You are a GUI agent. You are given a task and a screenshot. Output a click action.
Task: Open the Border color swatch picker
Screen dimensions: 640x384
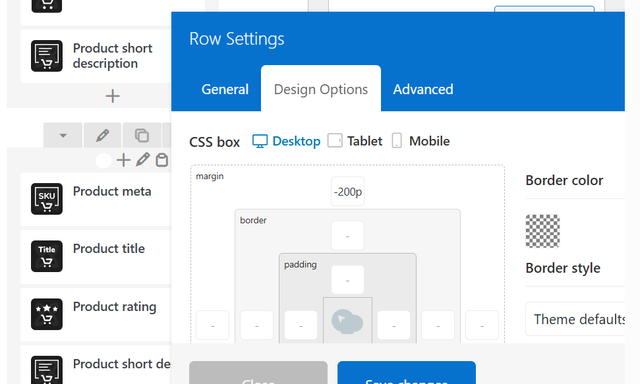[x=542, y=231]
